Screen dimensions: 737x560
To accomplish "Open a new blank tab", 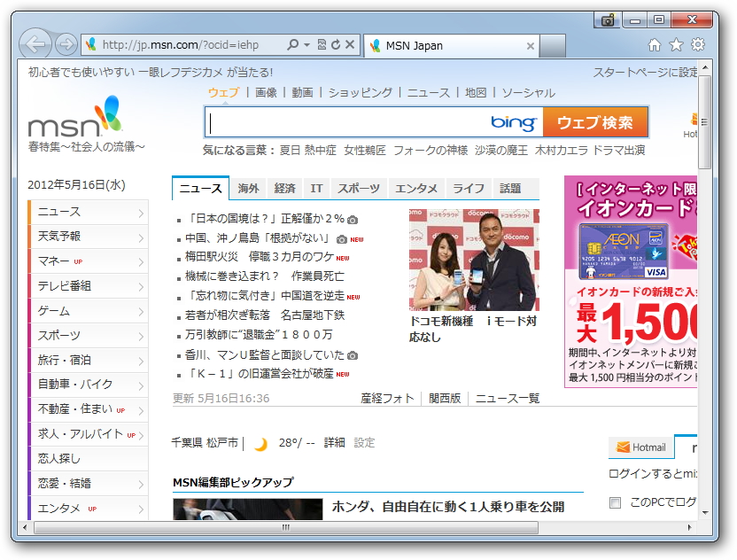I will (x=552, y=45).
